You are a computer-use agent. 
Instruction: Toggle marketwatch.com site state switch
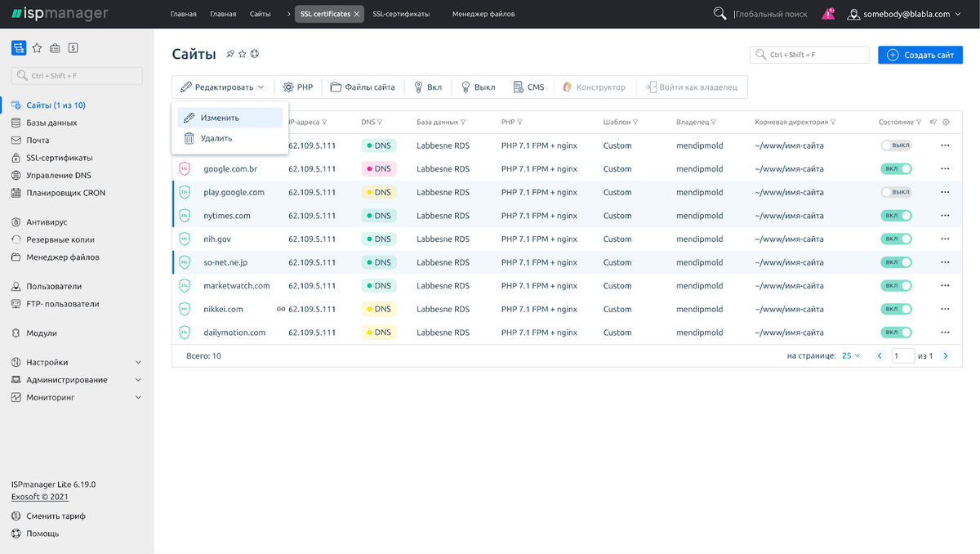point(896,286)
